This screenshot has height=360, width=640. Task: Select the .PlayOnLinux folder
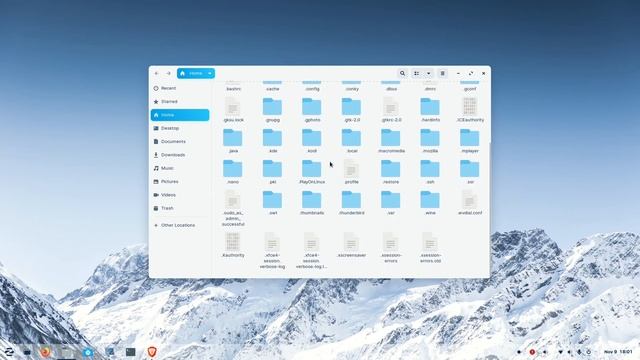pyautogui.click(x=311, y=169)
